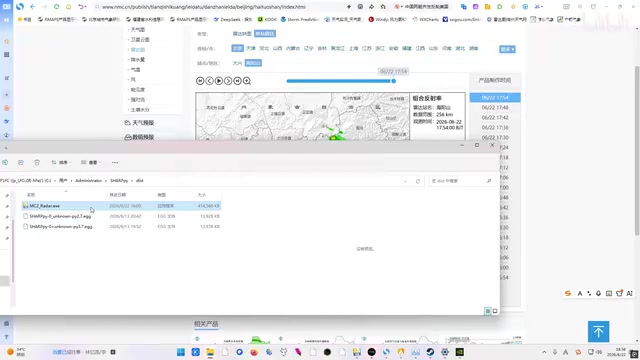640x360 pixels.
Task: Zoom the radar image with magnifier icon
Action: point(247,81)
